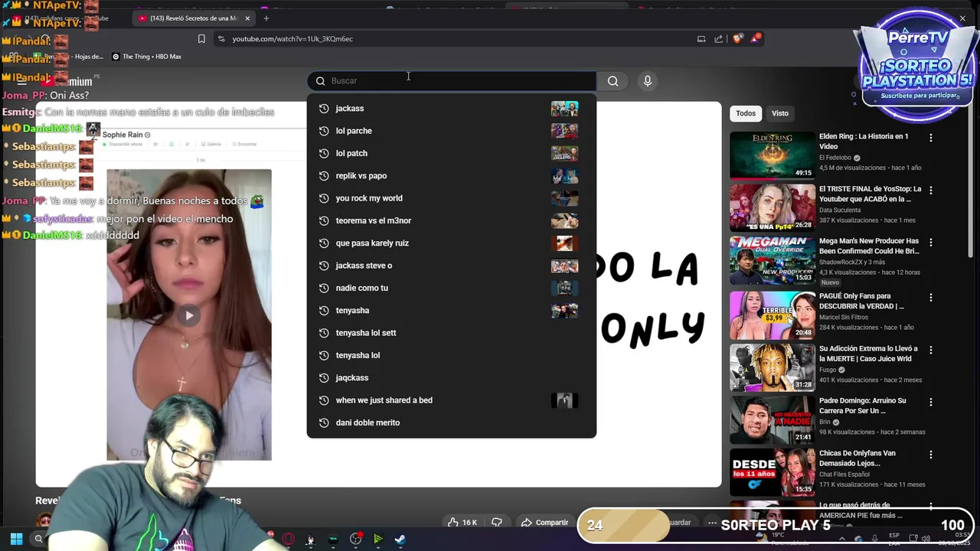980x551 pixels.
Task: Choose the lol parche search suggestion
Action: click(x=452, y=131)
